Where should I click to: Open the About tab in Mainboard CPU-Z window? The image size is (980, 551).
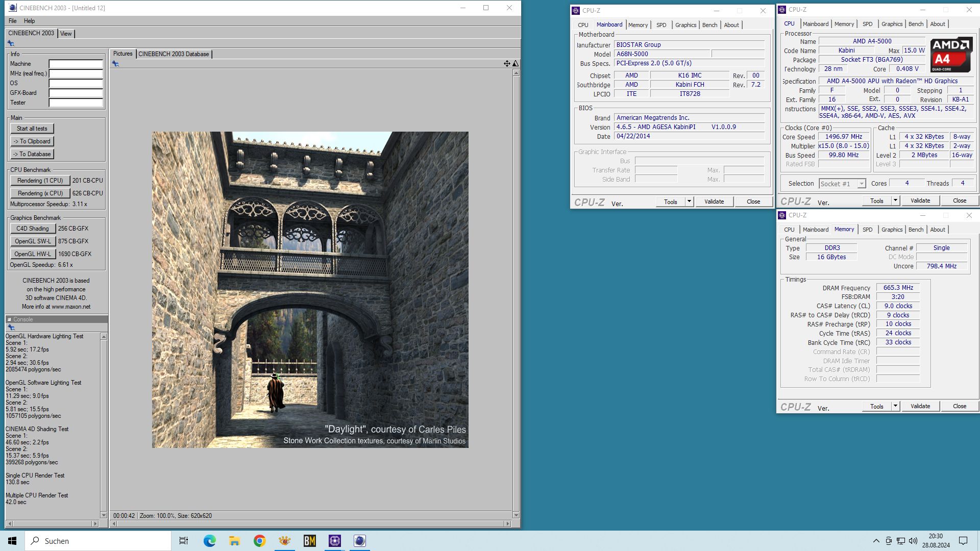click(x=731, y=25)
